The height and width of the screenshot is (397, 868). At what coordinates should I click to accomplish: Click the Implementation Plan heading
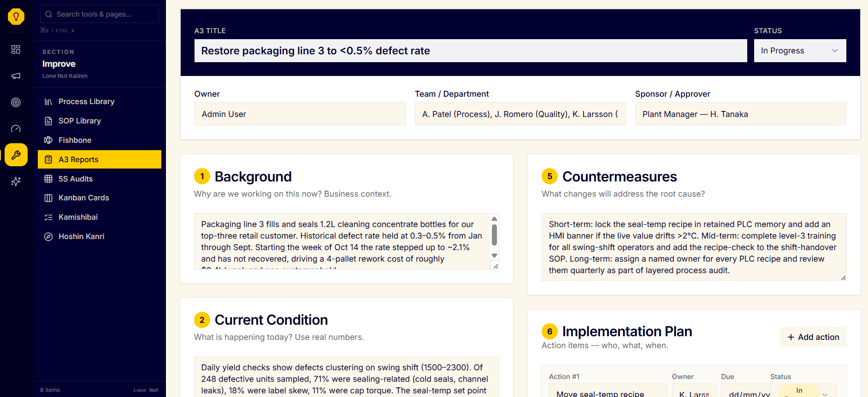pos(627,331)
